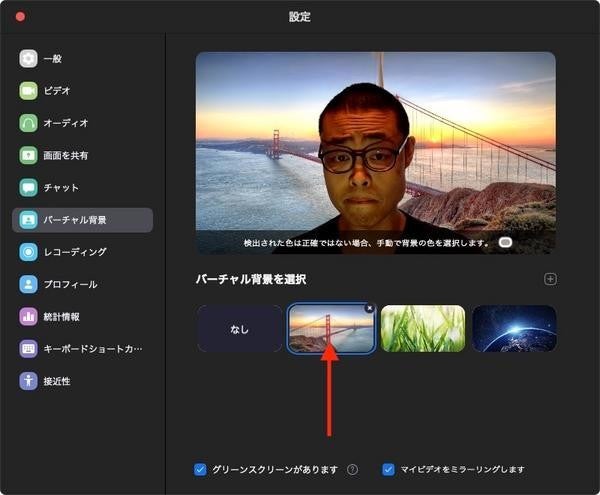Screen dimensions: 600x495
Task: Open 画面を共有 settings
Action: 83,155
